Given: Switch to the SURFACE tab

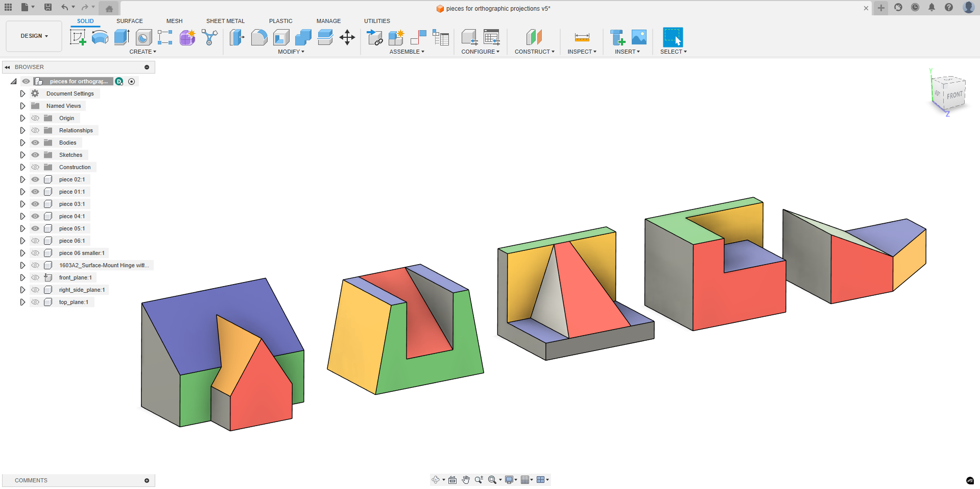Looking at the screenshot, I should pos(129,21).
